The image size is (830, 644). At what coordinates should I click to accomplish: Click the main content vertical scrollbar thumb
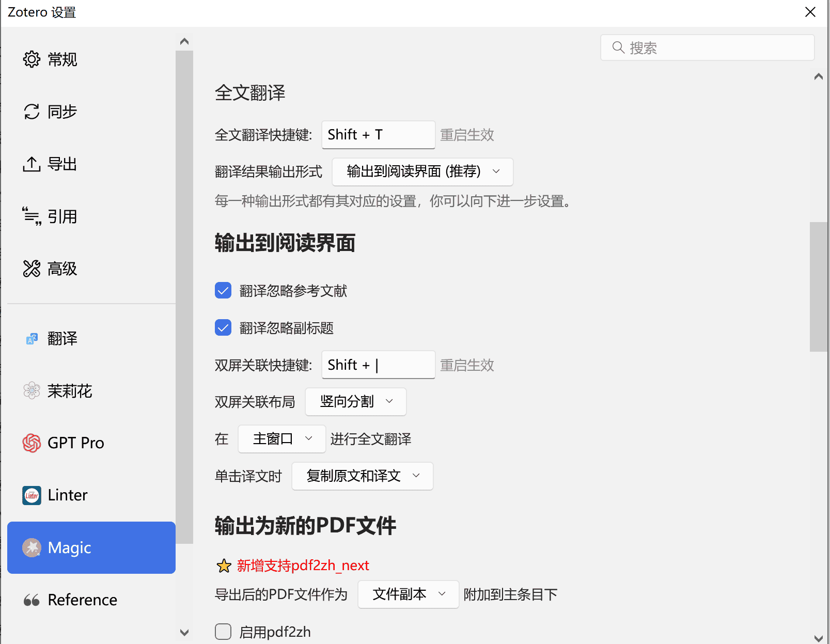point(818,287)
